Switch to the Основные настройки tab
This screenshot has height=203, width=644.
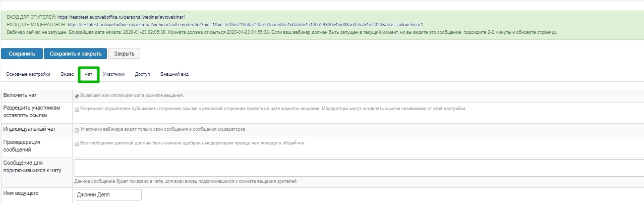[x=28, y=74]
